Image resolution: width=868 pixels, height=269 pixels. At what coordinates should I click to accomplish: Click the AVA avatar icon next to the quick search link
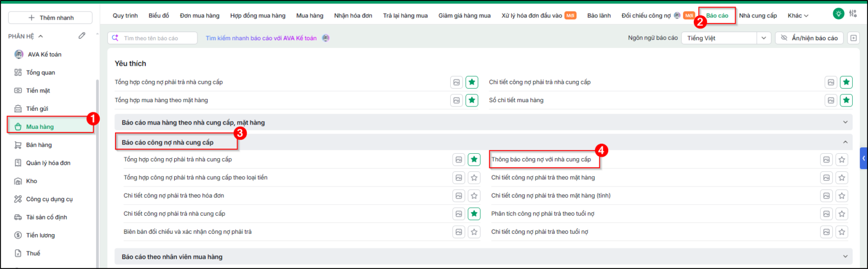point(325,38)
